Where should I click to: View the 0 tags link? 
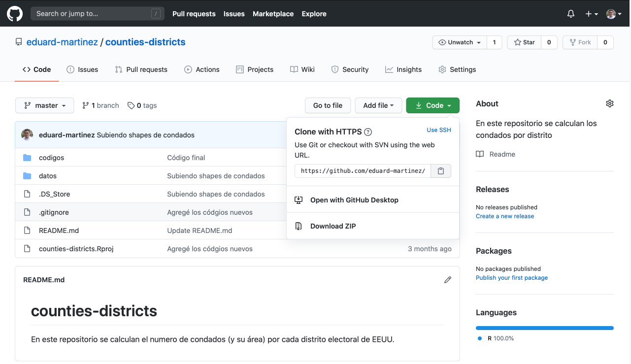(x=142, y=105)
